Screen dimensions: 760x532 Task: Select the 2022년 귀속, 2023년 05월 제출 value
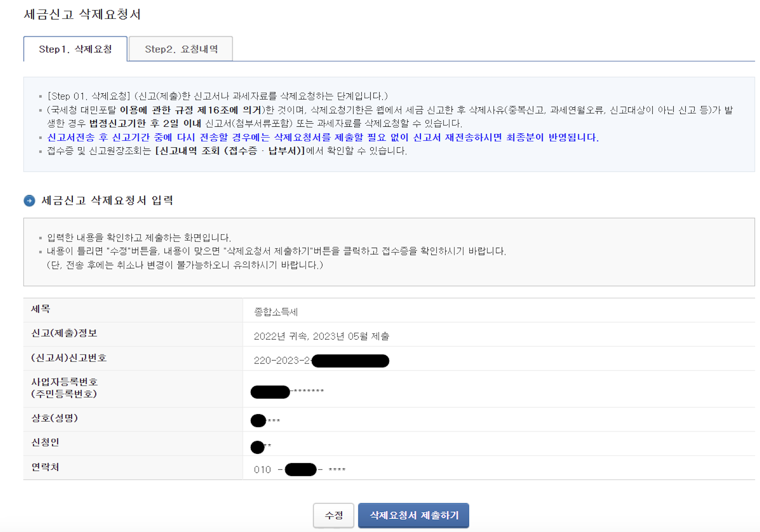click(x=321, y=336)
